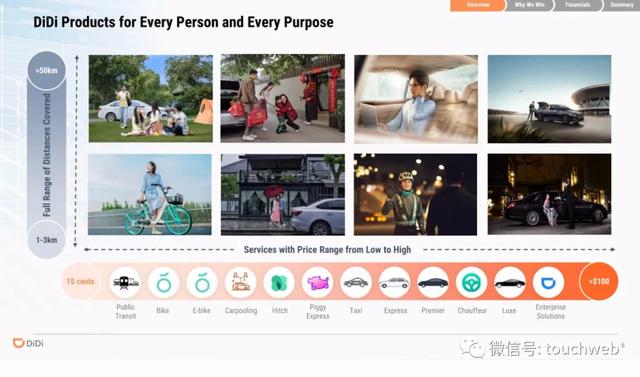Open the Financials tab

tap(578, 5)
